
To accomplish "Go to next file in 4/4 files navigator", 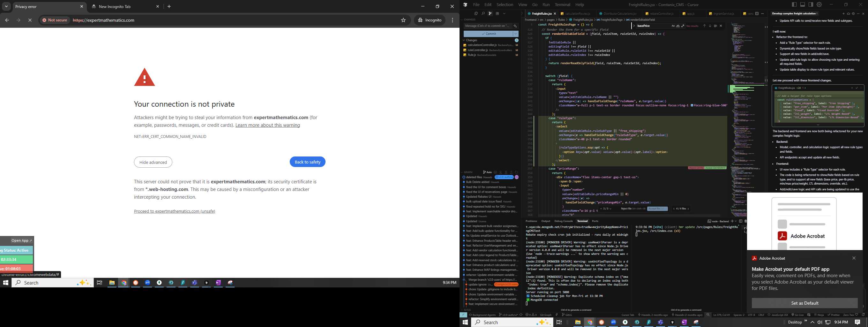I will coord(688,209).
